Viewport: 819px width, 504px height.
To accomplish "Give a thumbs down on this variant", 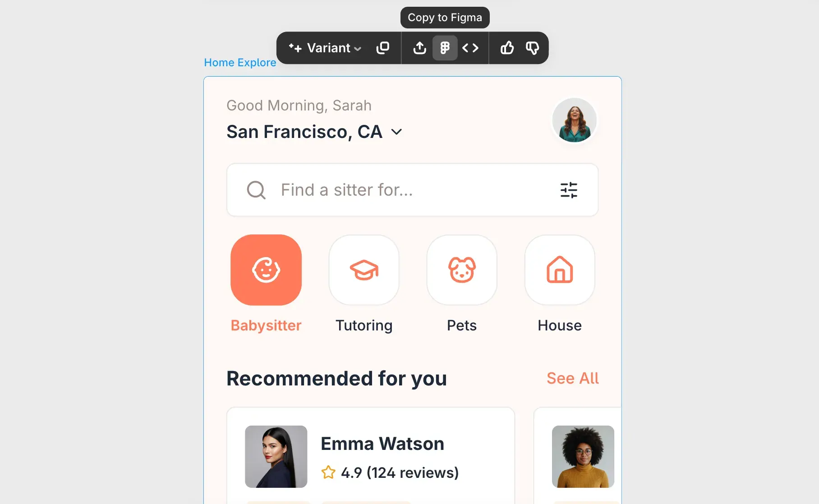I will click(532, 47).
